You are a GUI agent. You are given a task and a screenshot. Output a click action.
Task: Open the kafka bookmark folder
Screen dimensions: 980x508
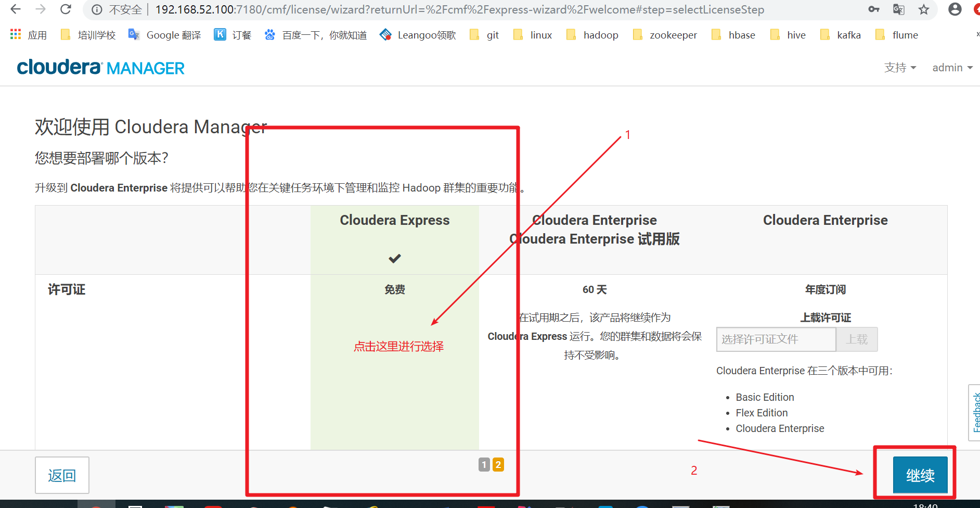coord(840,35)
